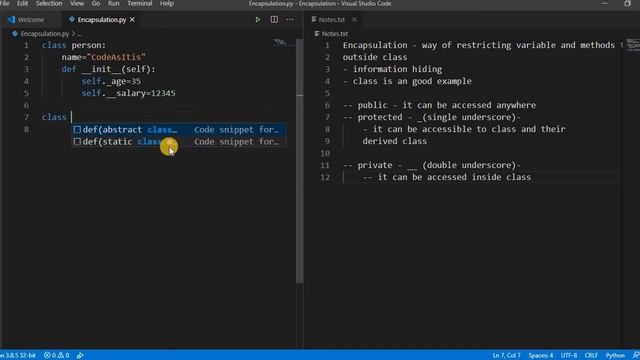Click 'outside class' on Notes line 2

[375, 57]
